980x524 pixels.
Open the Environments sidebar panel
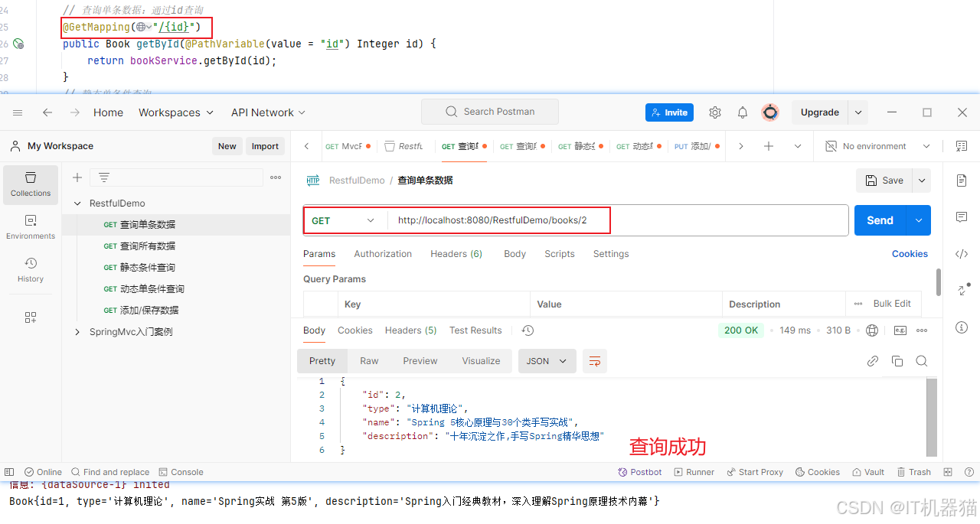pos(31,227)
